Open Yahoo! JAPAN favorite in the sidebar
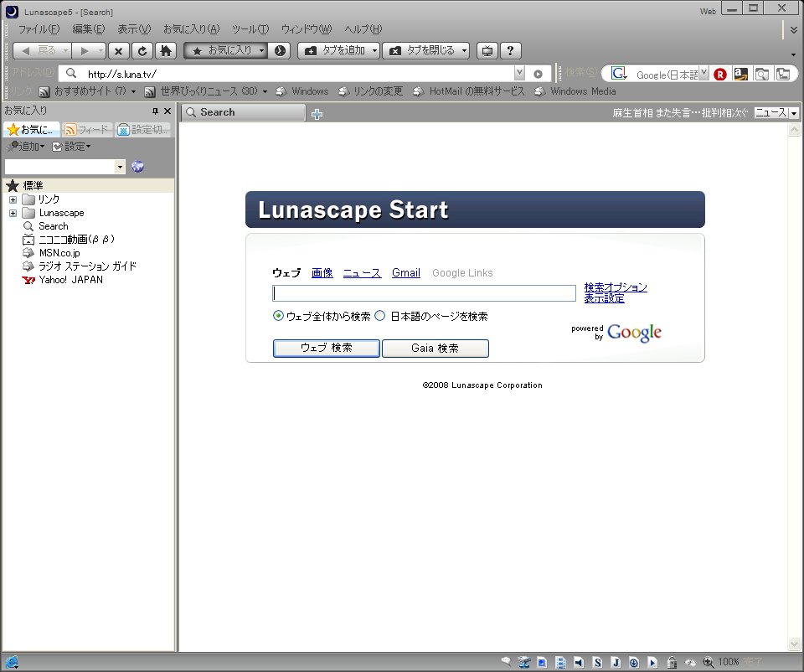This screenshot has width=804, height=672. click(x=70, y=280)
